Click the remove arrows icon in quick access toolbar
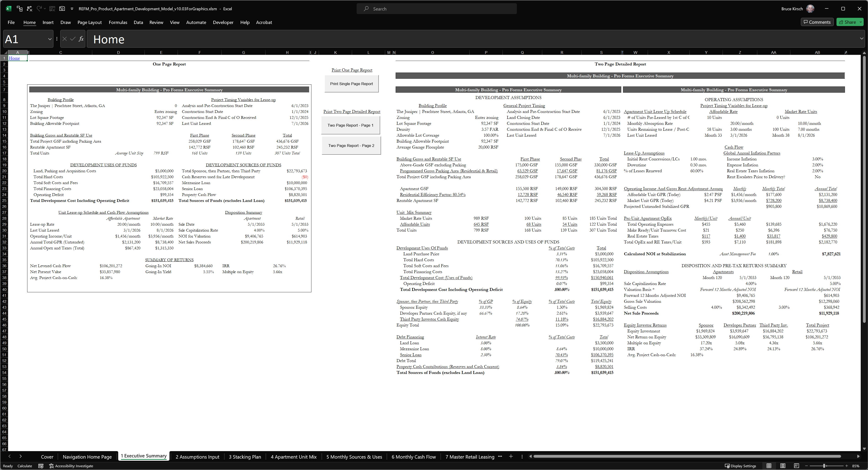 (30, 9)
